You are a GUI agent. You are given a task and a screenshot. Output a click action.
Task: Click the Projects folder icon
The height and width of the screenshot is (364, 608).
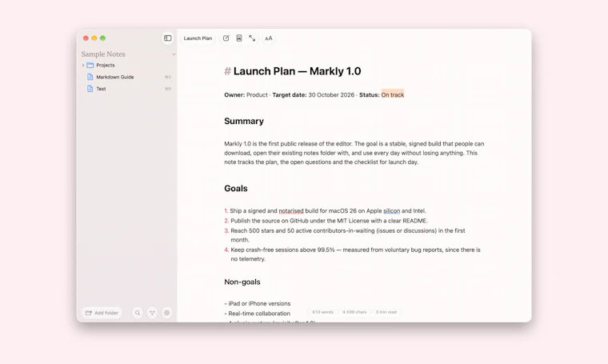point(90,65)
